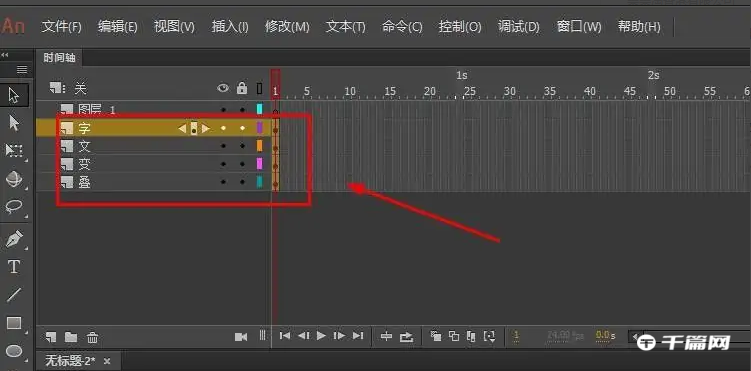The image size is (751, 371).
Task: Choose the Free Transform tool
Action: click(14, 151)
